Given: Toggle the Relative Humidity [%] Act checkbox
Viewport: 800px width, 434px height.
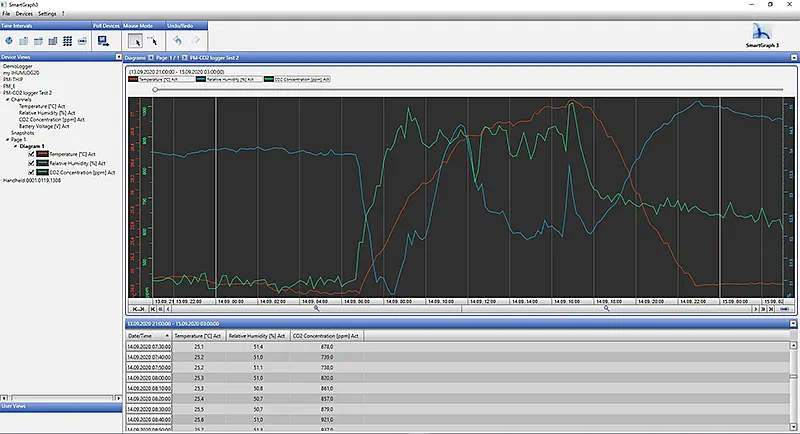Looking at the screenshot, I should (32, 163).
